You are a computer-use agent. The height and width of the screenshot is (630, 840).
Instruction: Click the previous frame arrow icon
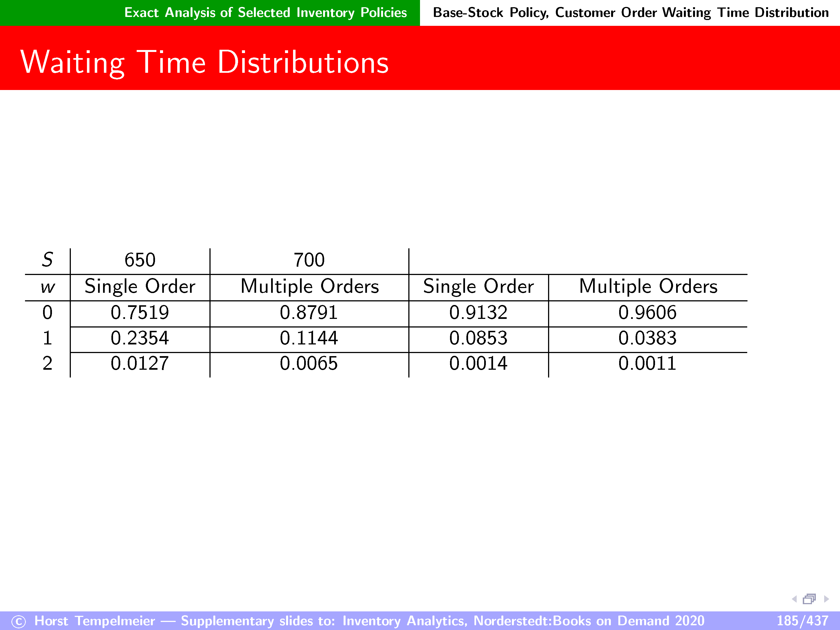click(794, 599)
